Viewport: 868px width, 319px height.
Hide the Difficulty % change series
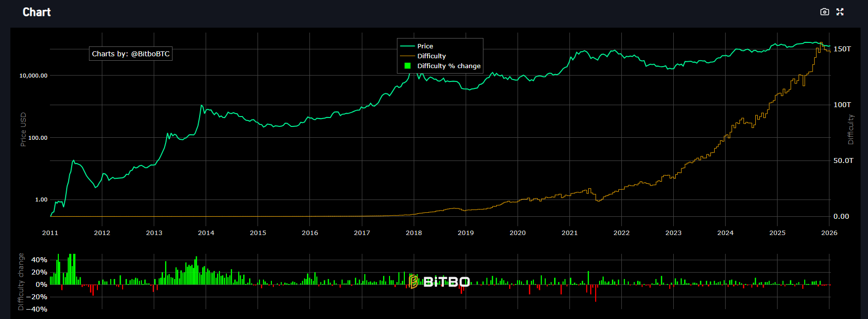448,66
